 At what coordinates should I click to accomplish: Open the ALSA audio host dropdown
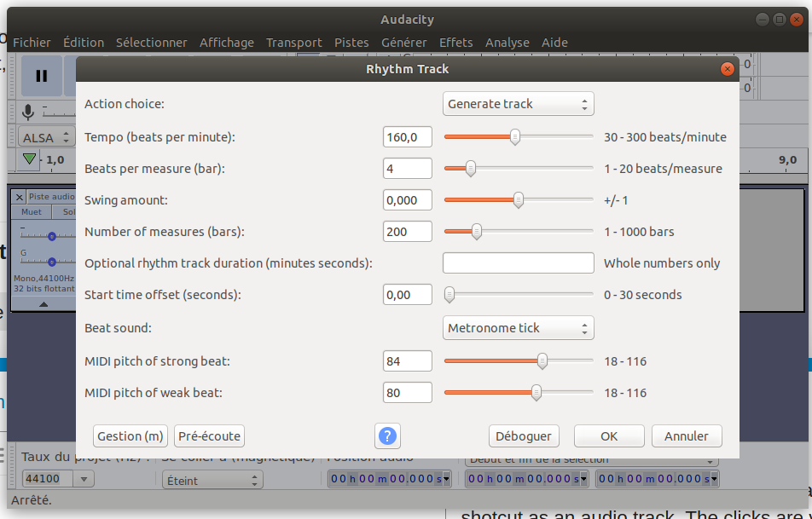click(46, 138)
